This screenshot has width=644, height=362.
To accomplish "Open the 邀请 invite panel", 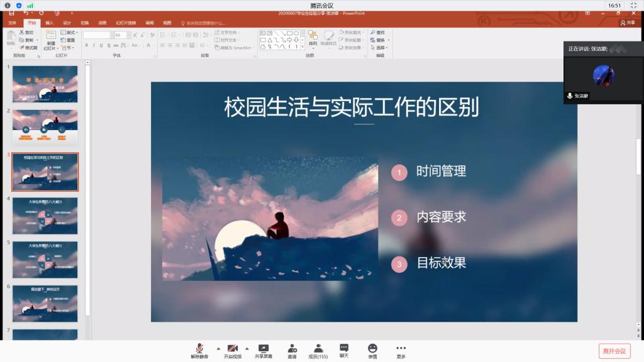I will pos(292,351).
